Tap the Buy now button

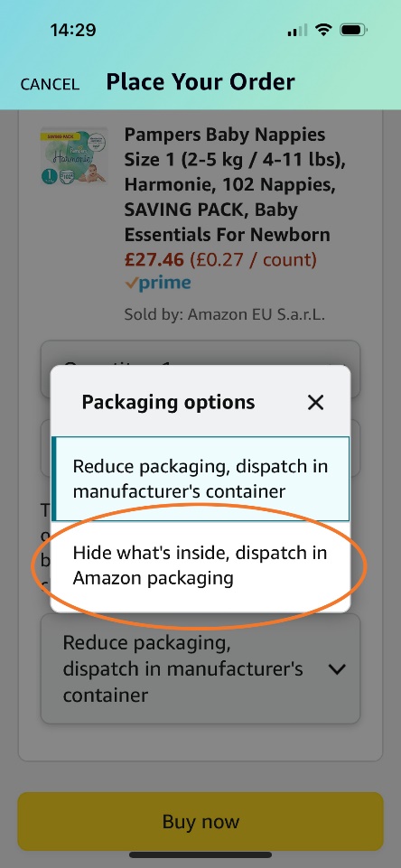(x=200, y=821)
